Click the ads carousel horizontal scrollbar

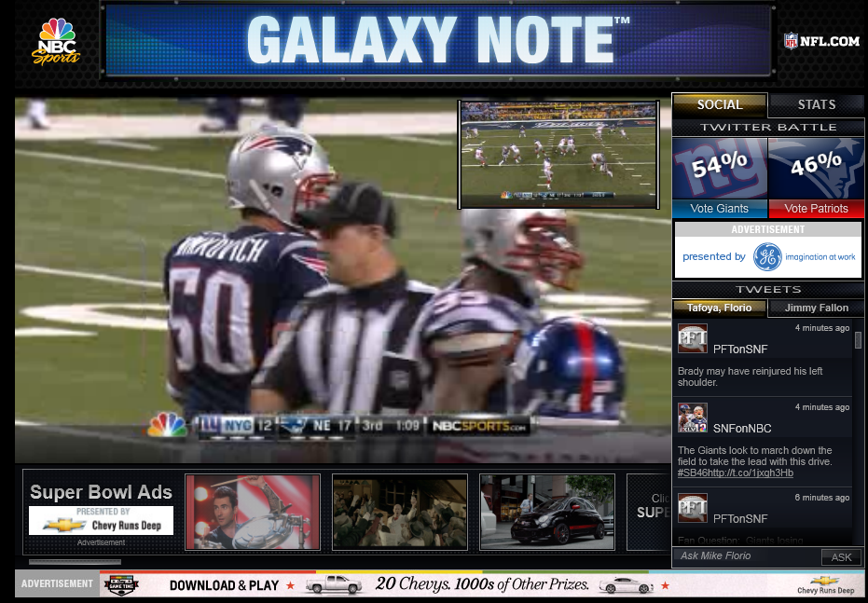75,561
